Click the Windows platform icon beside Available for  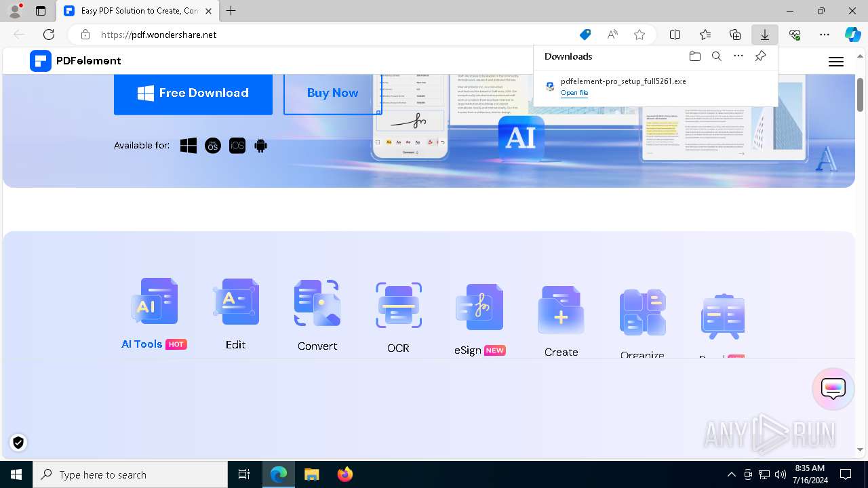(189, 146)
